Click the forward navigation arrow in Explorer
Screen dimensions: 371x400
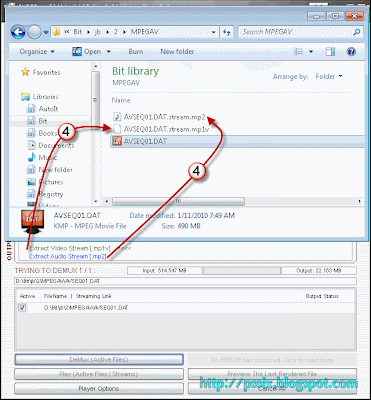click(34, 32)
